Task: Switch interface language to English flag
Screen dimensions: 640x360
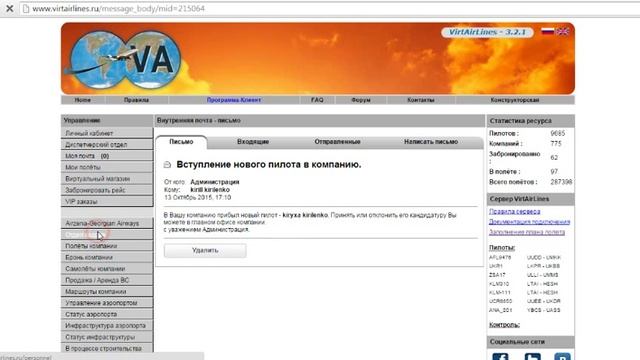Action: click(x=562, y=31)
